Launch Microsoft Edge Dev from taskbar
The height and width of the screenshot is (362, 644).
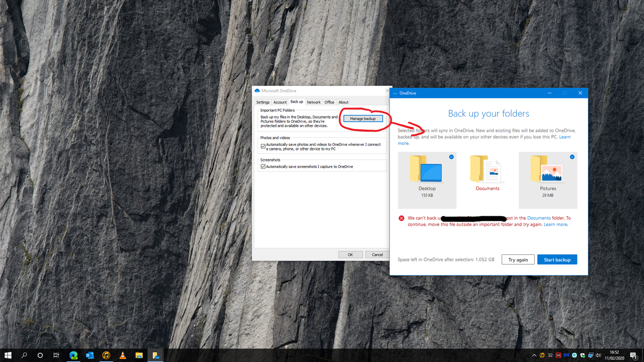pos(73,355)
